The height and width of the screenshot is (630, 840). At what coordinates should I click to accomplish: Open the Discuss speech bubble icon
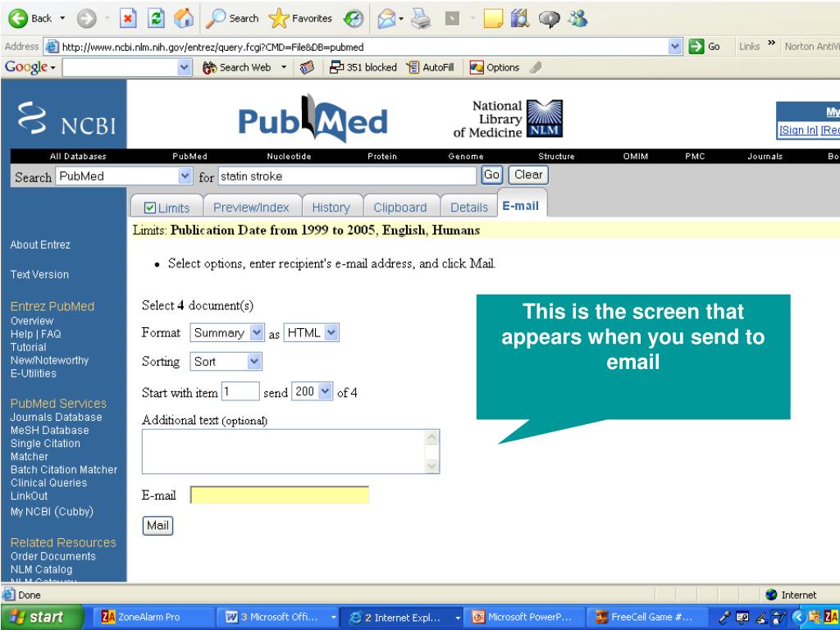549,20
